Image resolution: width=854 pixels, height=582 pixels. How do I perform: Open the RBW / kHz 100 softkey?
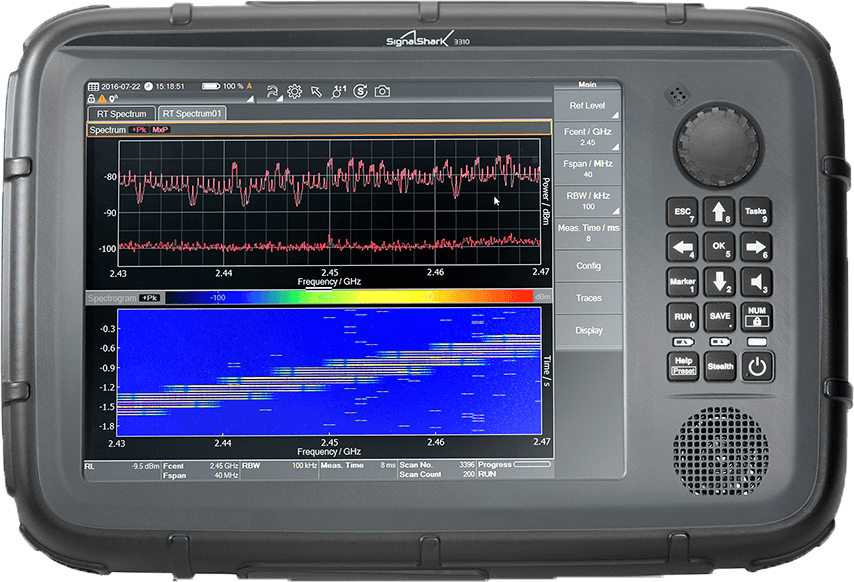coord(587,201)
